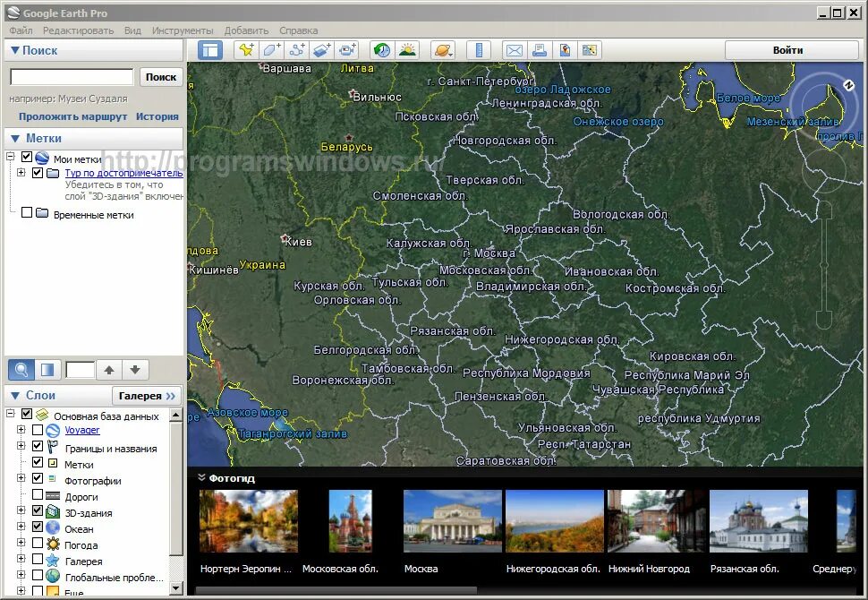
Task: Click the Галерея star icon
Action: pyautogui.click(x=53, y=560)
